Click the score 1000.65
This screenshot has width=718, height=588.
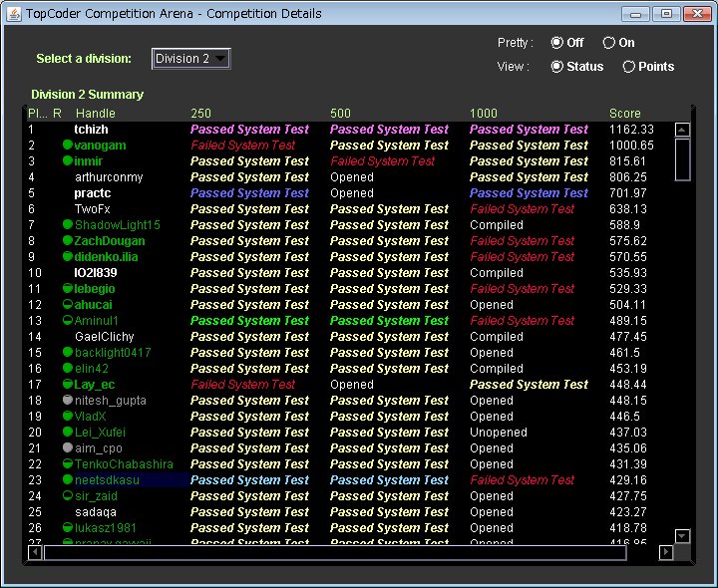[631, 146]
